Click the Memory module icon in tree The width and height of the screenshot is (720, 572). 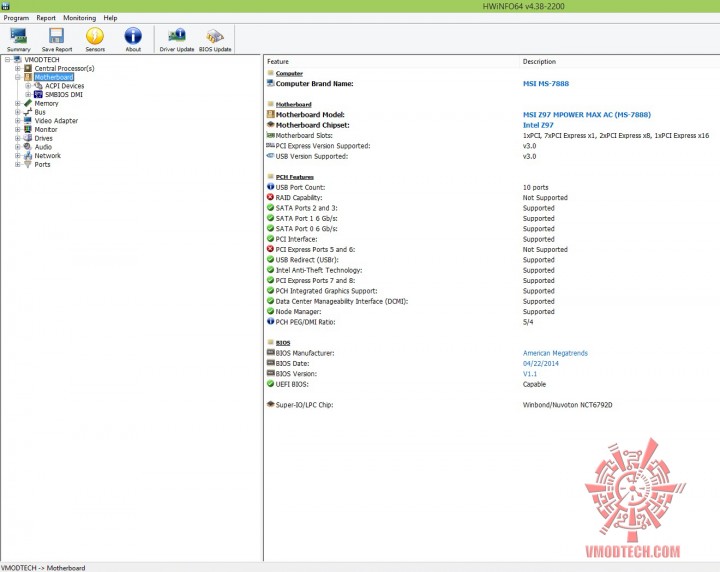[28, 103]
